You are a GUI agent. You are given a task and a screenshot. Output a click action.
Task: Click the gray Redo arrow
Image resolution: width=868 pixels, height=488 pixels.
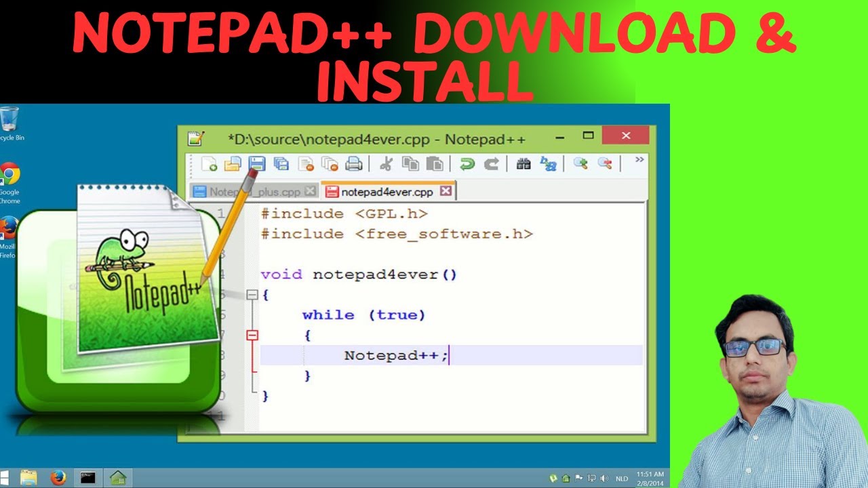491,163
